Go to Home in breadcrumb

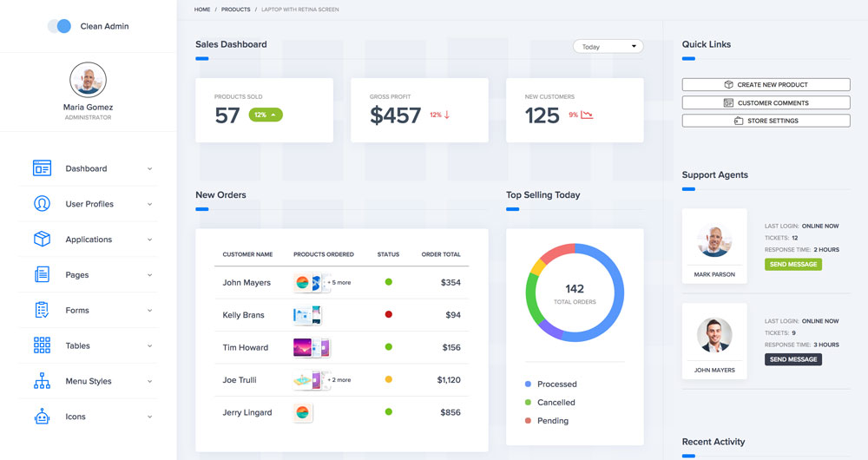pos(202,10)
